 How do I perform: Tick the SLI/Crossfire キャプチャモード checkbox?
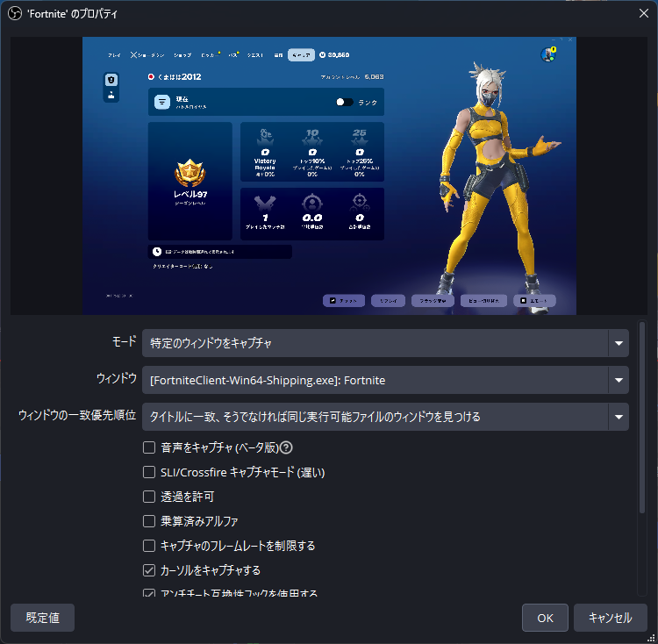[149, 472]
